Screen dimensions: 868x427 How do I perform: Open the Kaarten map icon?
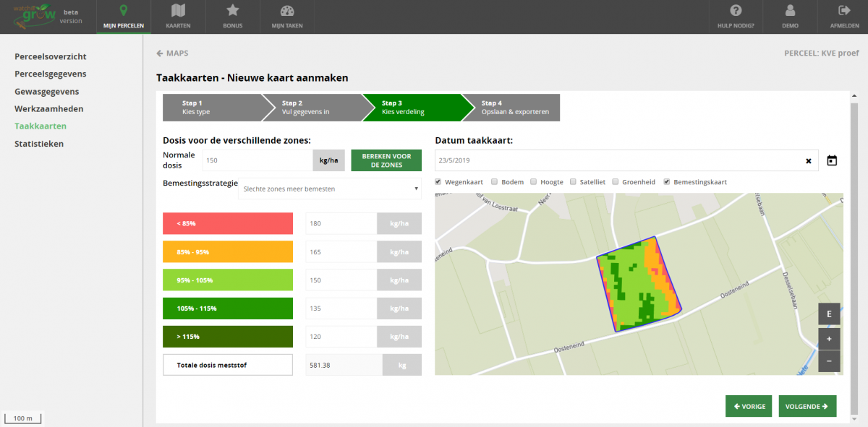[x=178, y=11]
